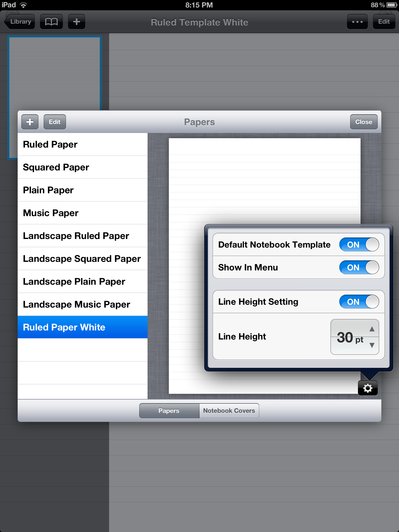
Task: Select the page thumbnail in sidebar
Action: click(x=55, y=98)
